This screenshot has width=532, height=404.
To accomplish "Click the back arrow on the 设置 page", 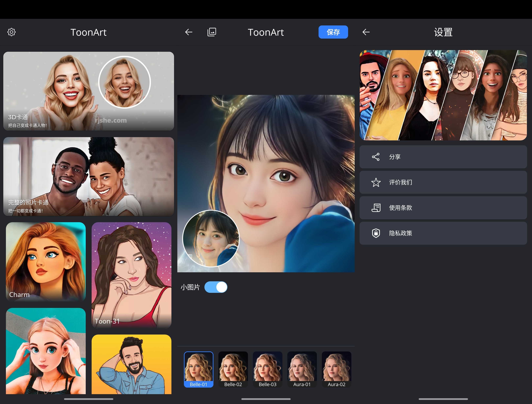I will click(x=366, y=32).
